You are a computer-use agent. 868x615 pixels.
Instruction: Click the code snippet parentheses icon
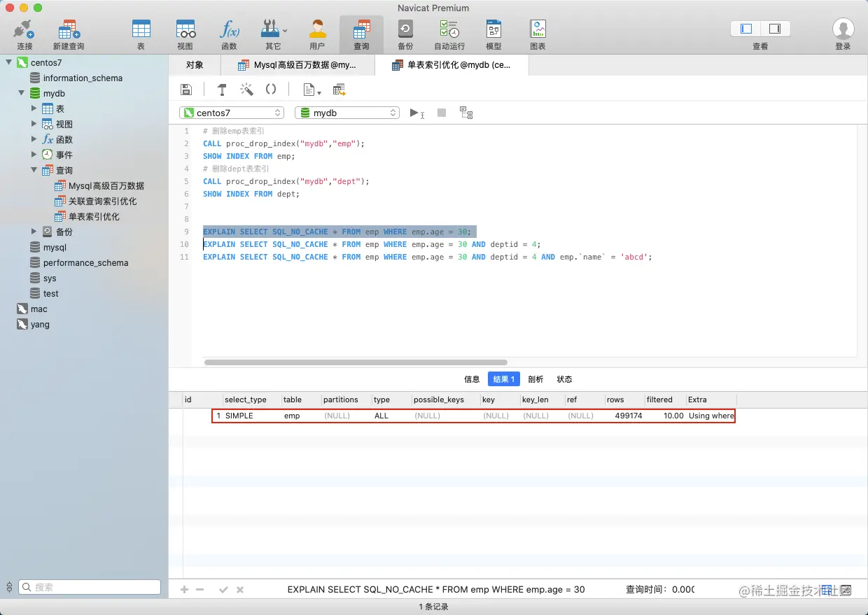pyautogui.click(x=271, y=90)
